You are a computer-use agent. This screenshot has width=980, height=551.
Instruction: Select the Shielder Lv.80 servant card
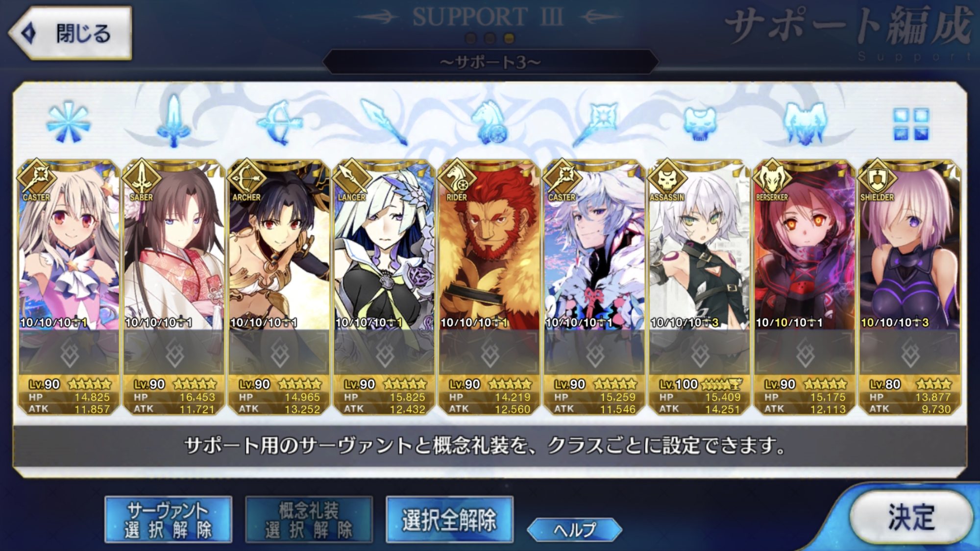(x=909, y=287)
